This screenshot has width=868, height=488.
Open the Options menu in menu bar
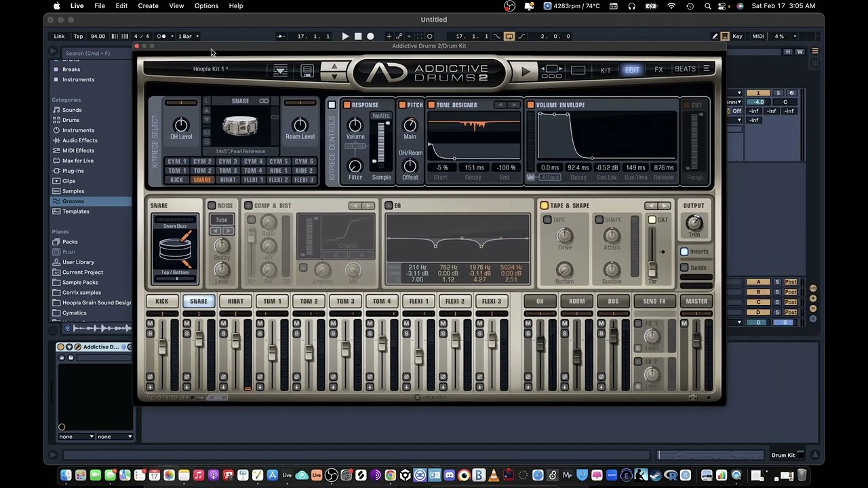coord(206,5)
